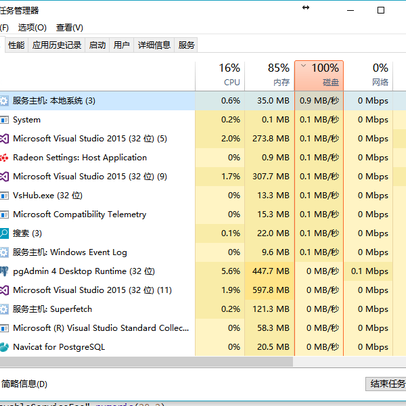This screenshot has width=406, height=406.
Task: Sort by the CPU 16% column header
Action: 220,76
